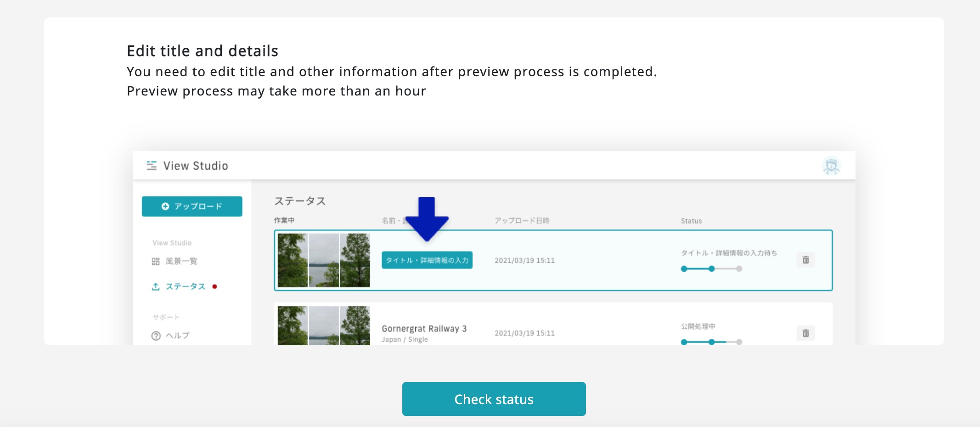Open the 風景一覧 sidebar item
The width and height of the screenshot is (980, 427).
click(x=181, y=261)
